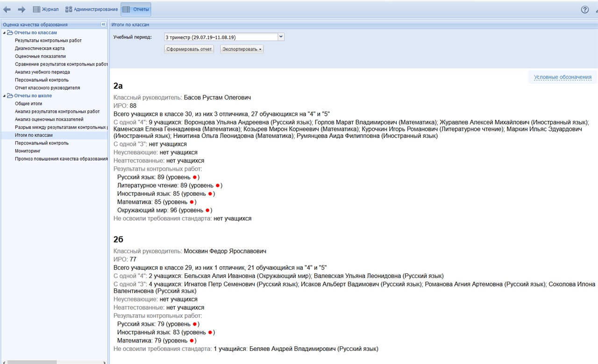The image size is (598, 364).
Task: Click the red level dot for 2а Литературное чтение
Action: pos(218,186)
